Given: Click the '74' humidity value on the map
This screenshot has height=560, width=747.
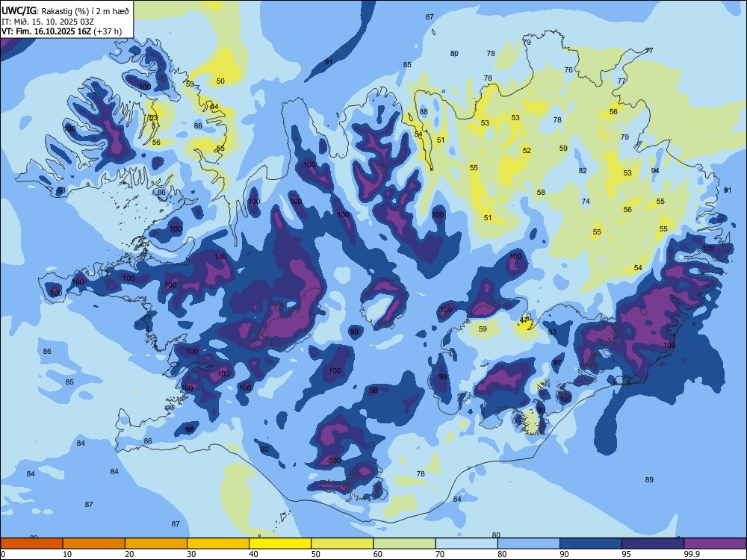Looking at the screenshot, I should point(586,201).
